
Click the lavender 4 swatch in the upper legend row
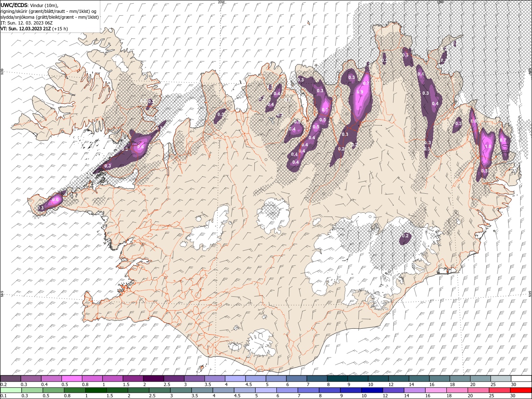click(235, 379)
